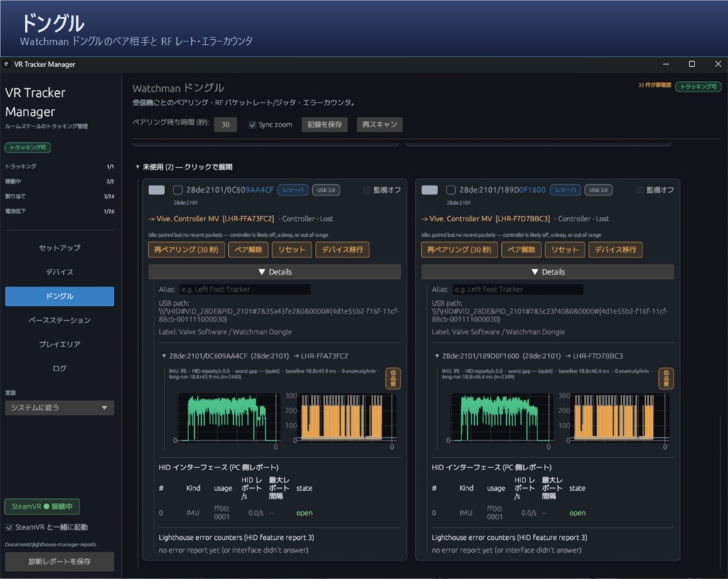This screenshot has height=579, width=728.
Task: Click デバイス移行 for LHR-F7D7BBC3
Action: pos(615,250)
